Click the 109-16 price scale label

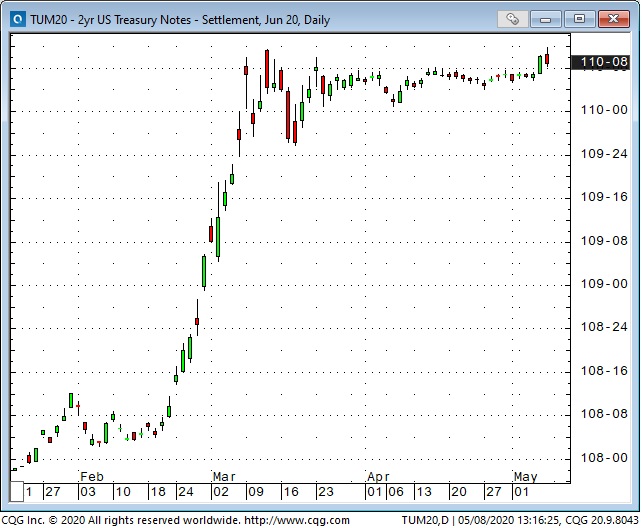[x=604, y=197]
